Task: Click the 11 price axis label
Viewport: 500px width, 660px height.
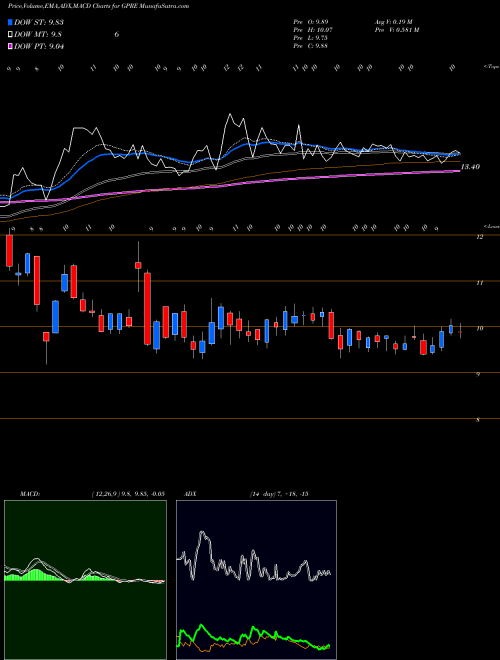Action: pyautogui.click(x=479, y=283)
